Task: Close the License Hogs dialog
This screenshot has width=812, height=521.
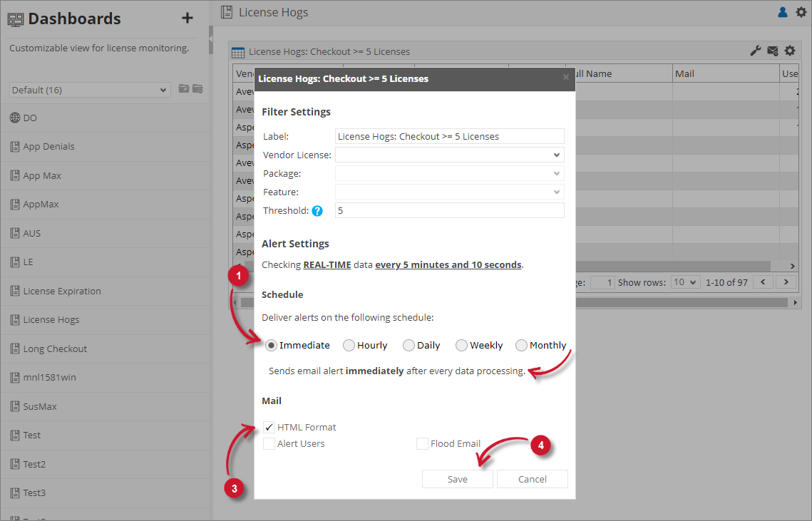Action: tap(565, 77)
